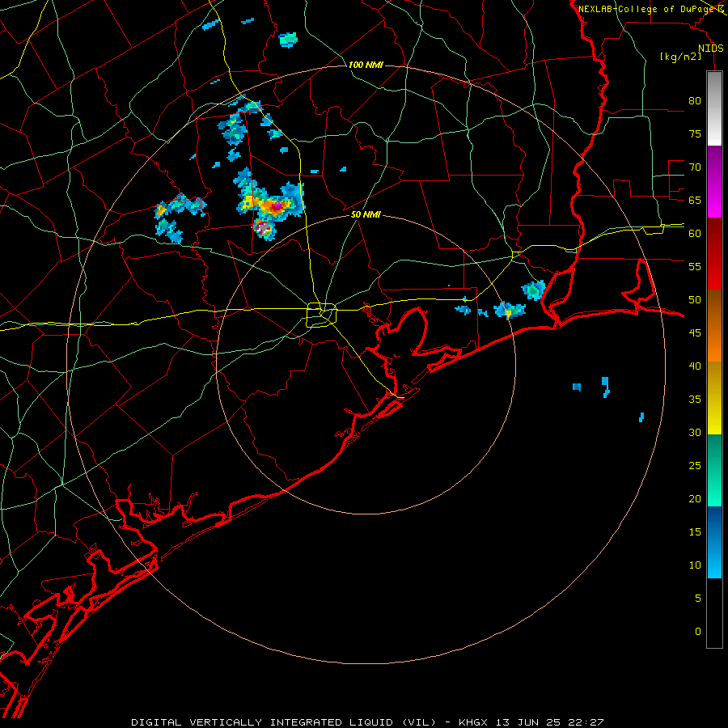Viewport: 728px width, 728px height.
Task: Click the white-core storm cell near 50 NMI ring
Action: [x=263, y=228]
